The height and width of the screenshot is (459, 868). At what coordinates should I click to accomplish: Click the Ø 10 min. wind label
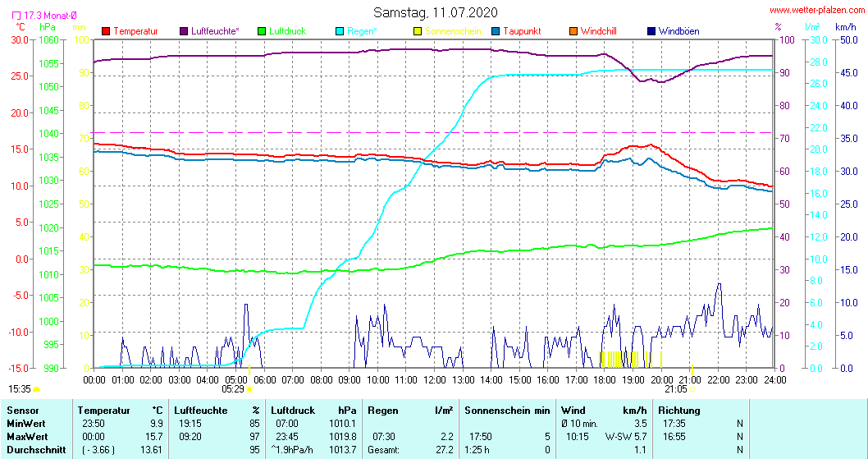pos(579,424)
